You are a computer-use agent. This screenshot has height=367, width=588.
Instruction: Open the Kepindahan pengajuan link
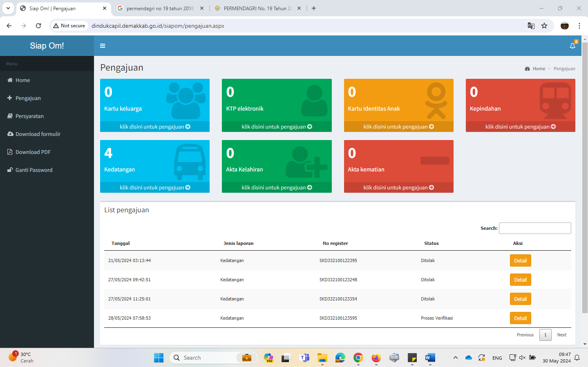520,127
